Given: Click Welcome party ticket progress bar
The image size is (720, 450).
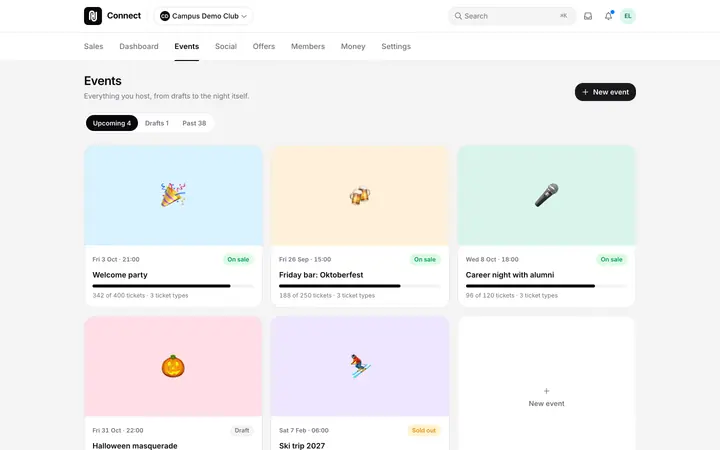Looking at the screenshot, I should 173,286.
